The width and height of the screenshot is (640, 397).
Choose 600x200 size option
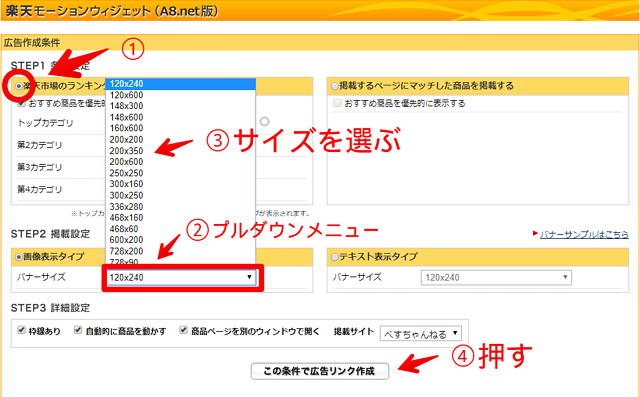[180, 240]
